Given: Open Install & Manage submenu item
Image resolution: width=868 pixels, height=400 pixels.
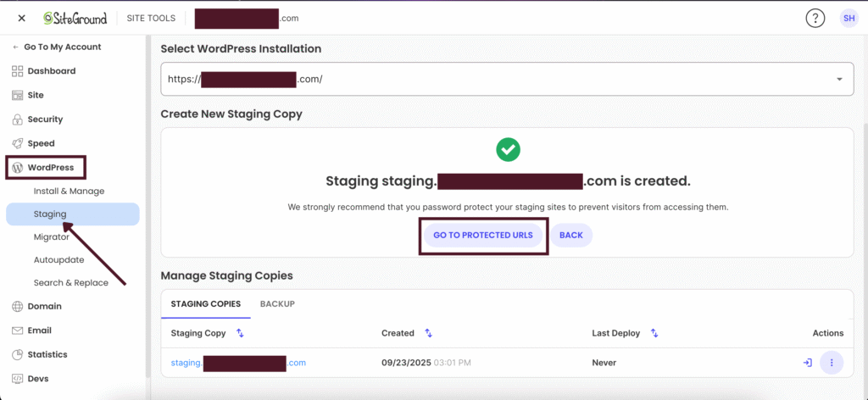Looking at the screenshot, I should (69, 192).
